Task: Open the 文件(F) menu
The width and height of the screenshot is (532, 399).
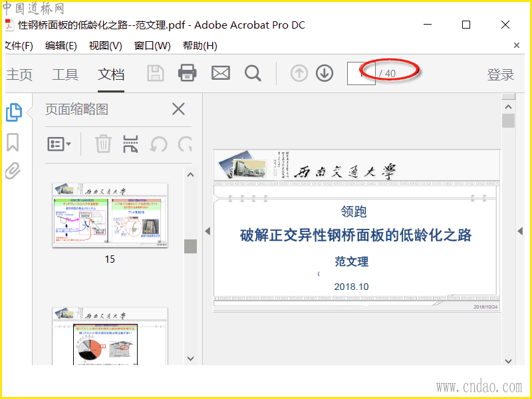Action: tap(19, 45)
